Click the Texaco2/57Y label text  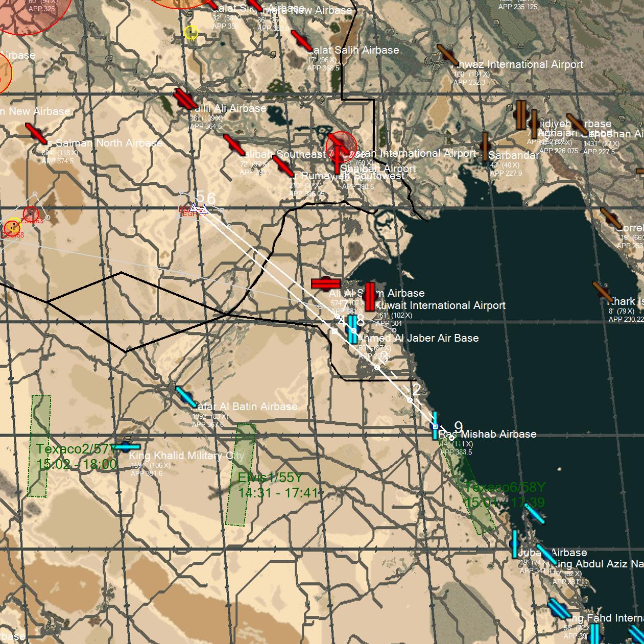tap(77, 449)
